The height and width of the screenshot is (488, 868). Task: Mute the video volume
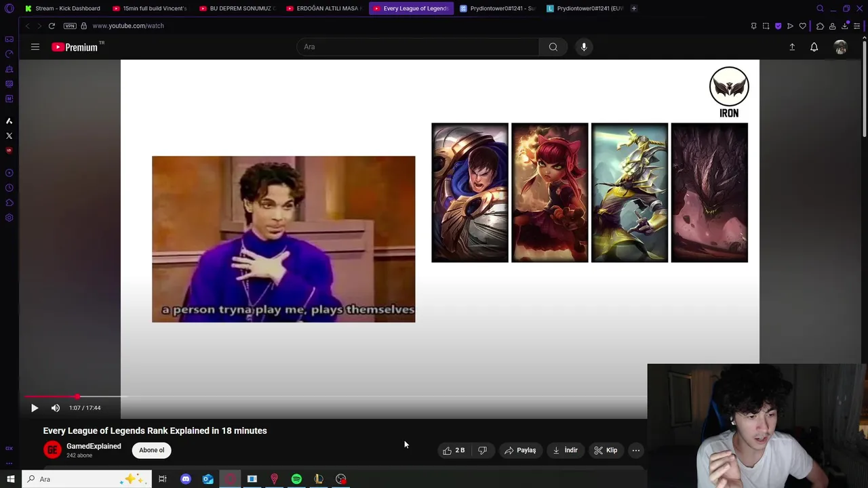(56, 408)
